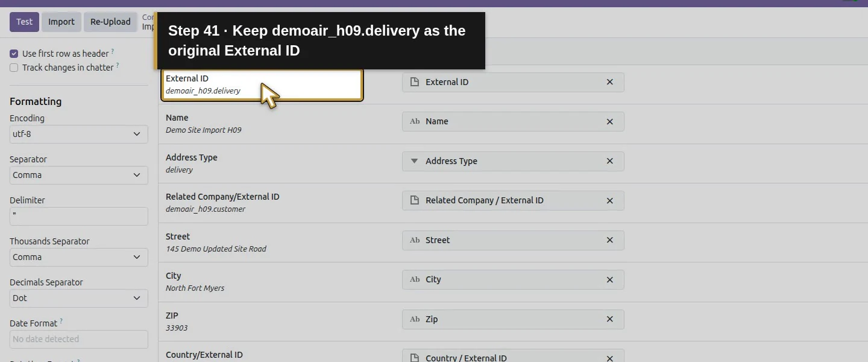Viewport: 868px width, 362px height.
Task: Open the Thousands Separator dropdown
Action: pyautogui.click(x=79, y=257)
